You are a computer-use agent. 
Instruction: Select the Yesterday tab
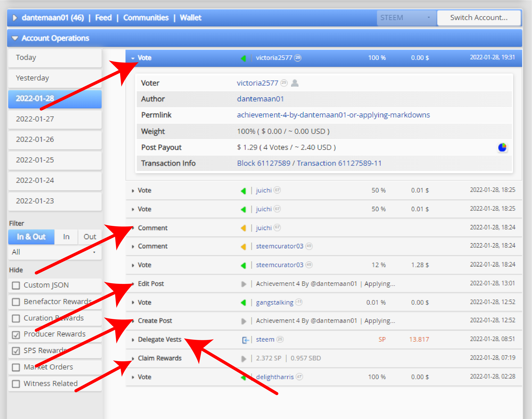click(x=55, y=78)
